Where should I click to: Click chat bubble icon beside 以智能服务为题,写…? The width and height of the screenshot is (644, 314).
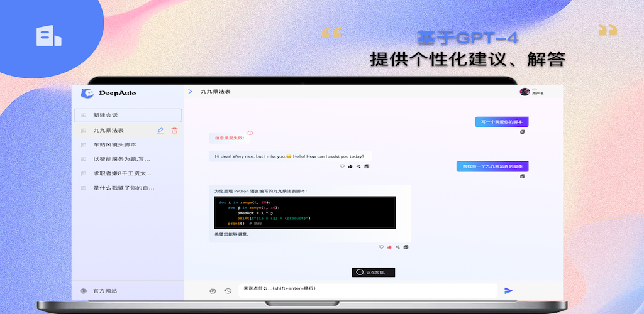coord(84,159)
